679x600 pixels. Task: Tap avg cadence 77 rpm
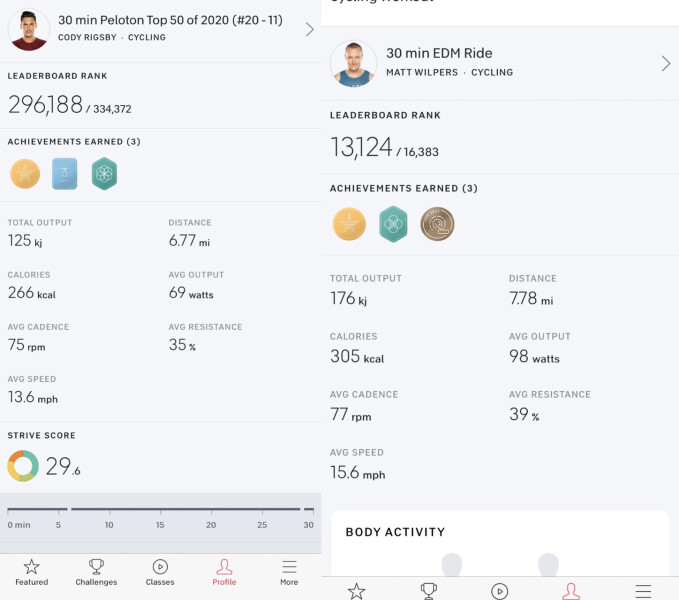(x=351, y=414)
